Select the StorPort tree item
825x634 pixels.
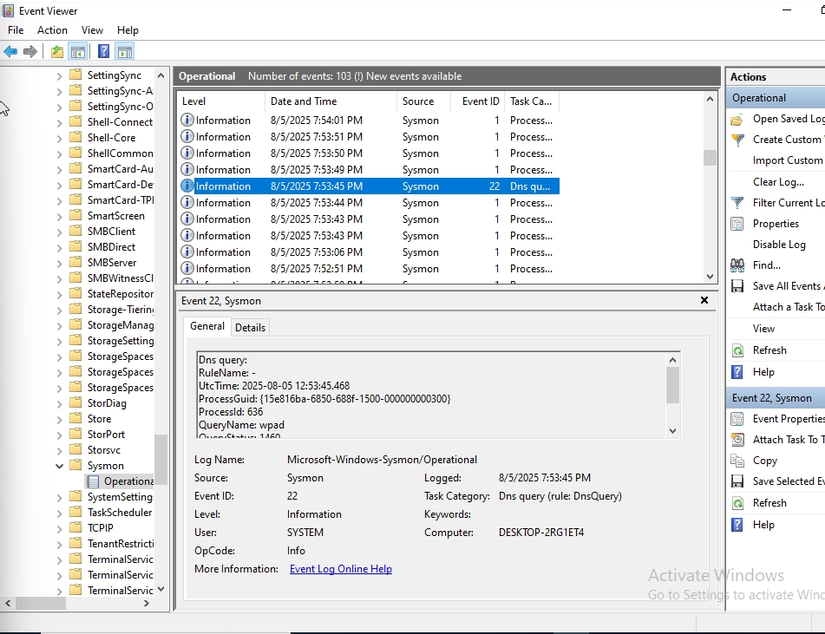coord(106,434)
